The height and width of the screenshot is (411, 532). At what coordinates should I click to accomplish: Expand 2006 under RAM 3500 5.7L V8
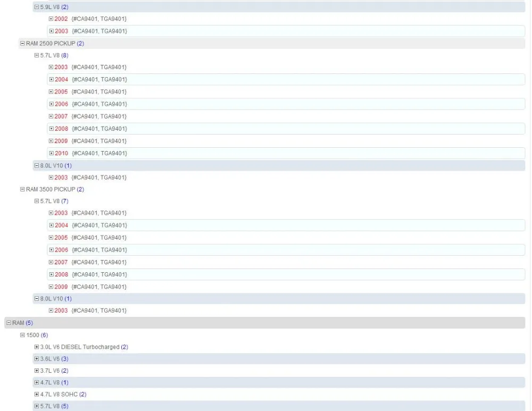click(x=51, y=250)
